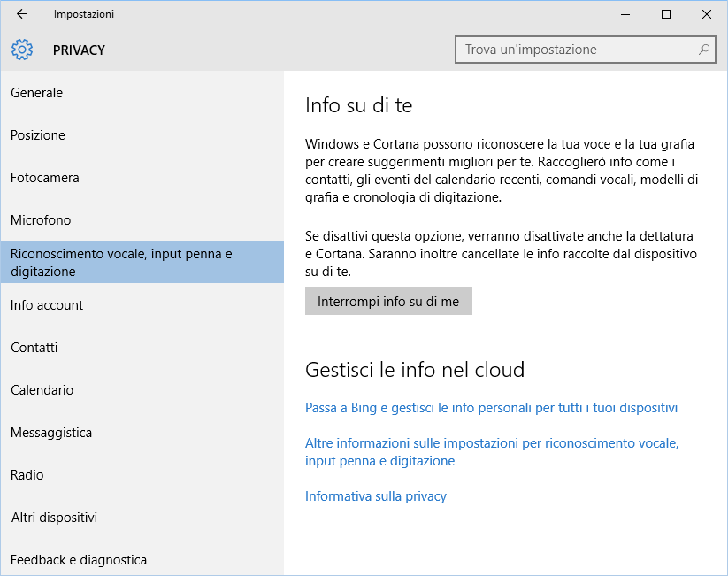
Task: Minimize the Impostazioni window
Action: 625,14
